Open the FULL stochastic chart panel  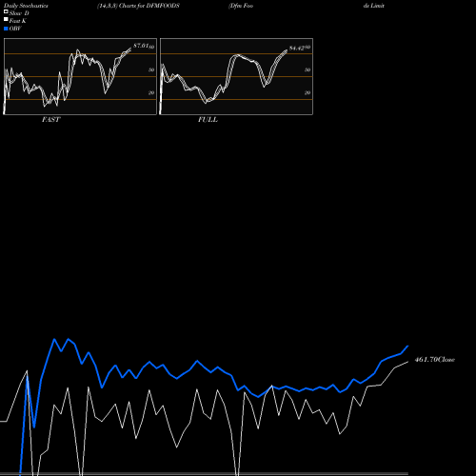(236, 76)
